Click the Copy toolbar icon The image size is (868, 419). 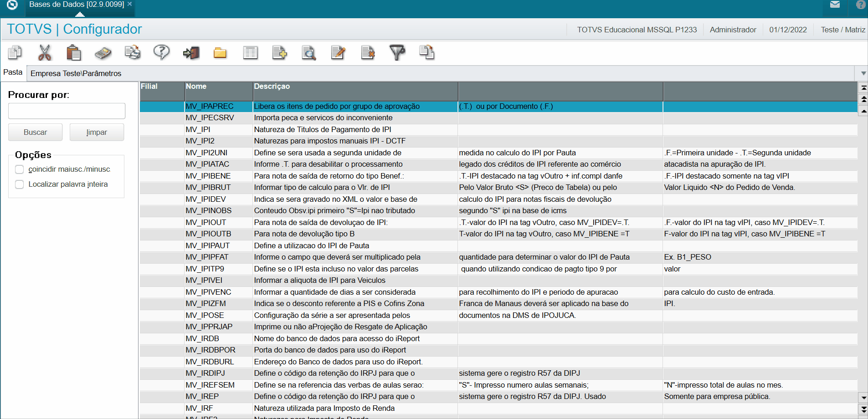pyautogui.click(x=15, y=53)
